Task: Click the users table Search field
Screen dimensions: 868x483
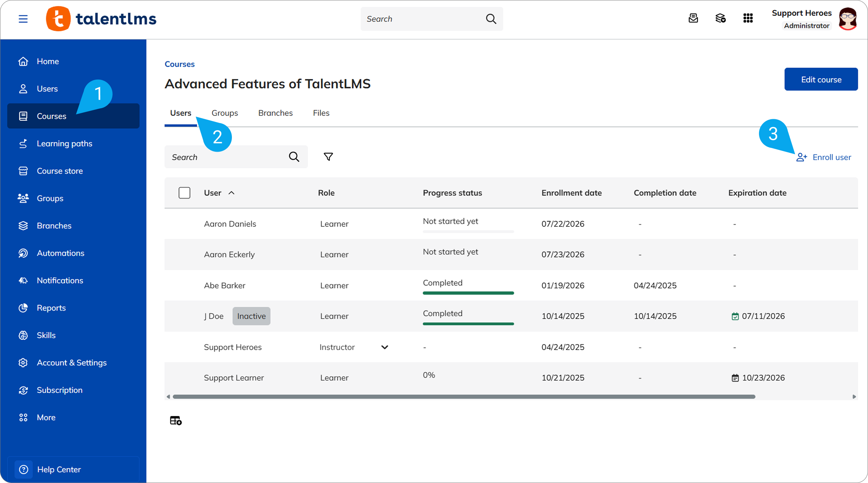Action: click(236, 157)
